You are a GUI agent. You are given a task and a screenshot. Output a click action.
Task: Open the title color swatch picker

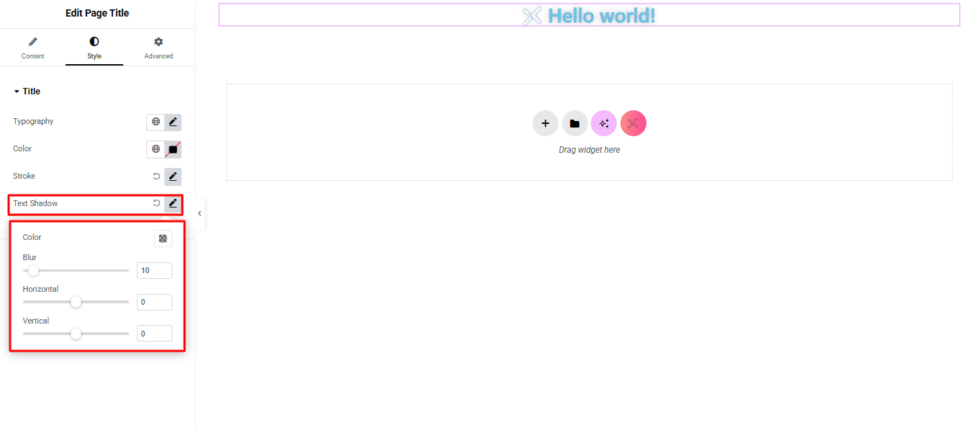point(173,149)
